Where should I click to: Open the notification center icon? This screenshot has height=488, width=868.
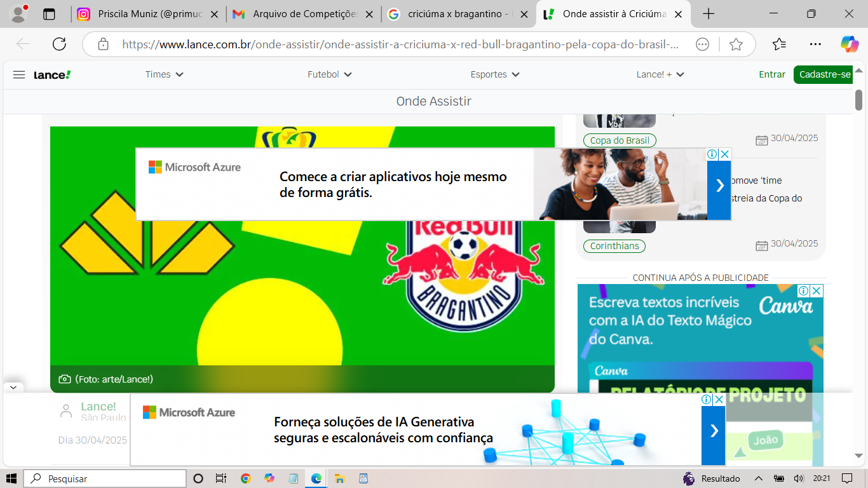[847, 478]
